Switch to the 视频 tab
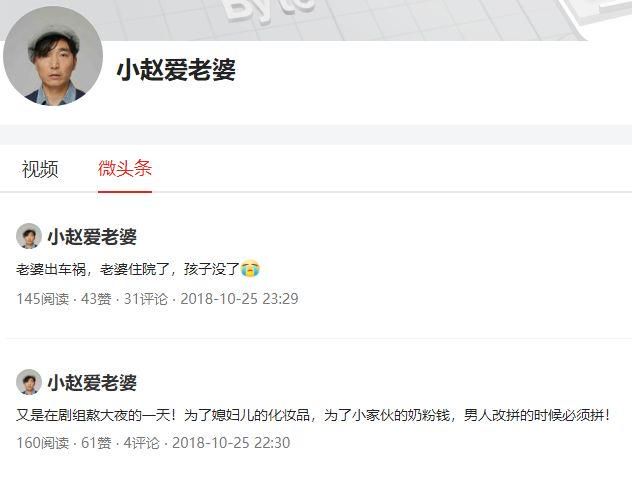The width and height of the screenshot is (632, 478). (x=40, y=169)
